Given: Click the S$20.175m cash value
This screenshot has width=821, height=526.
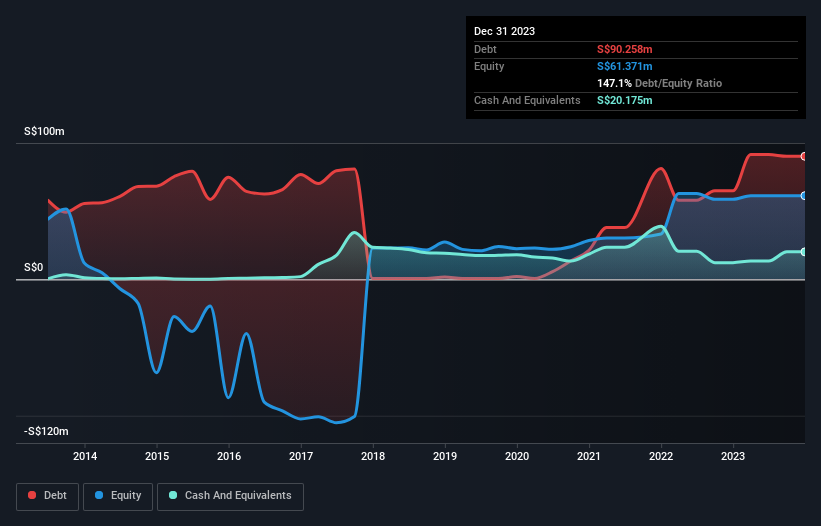Looking at the screenshot, I should 625,100.
